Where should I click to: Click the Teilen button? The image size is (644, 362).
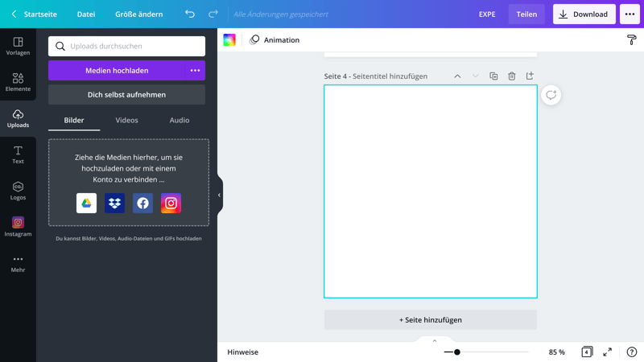point(526,14)
